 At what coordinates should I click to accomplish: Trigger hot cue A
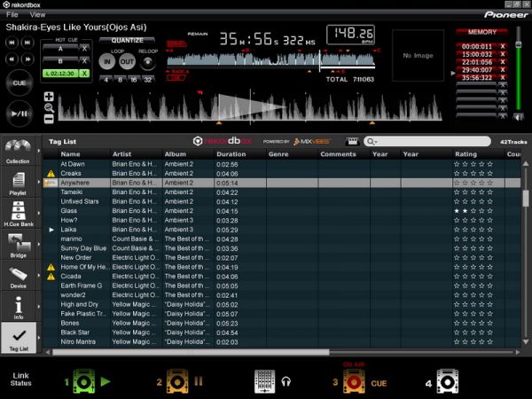(60, 49)
